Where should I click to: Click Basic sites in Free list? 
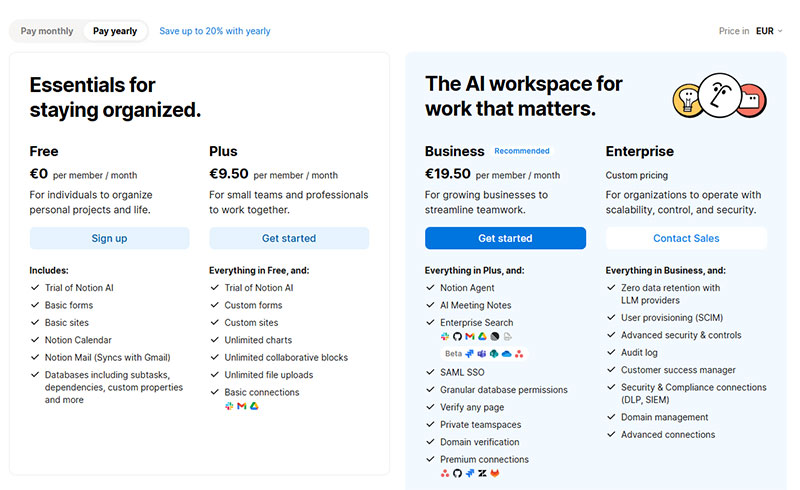pyautogui.click(x=67, y=323)
